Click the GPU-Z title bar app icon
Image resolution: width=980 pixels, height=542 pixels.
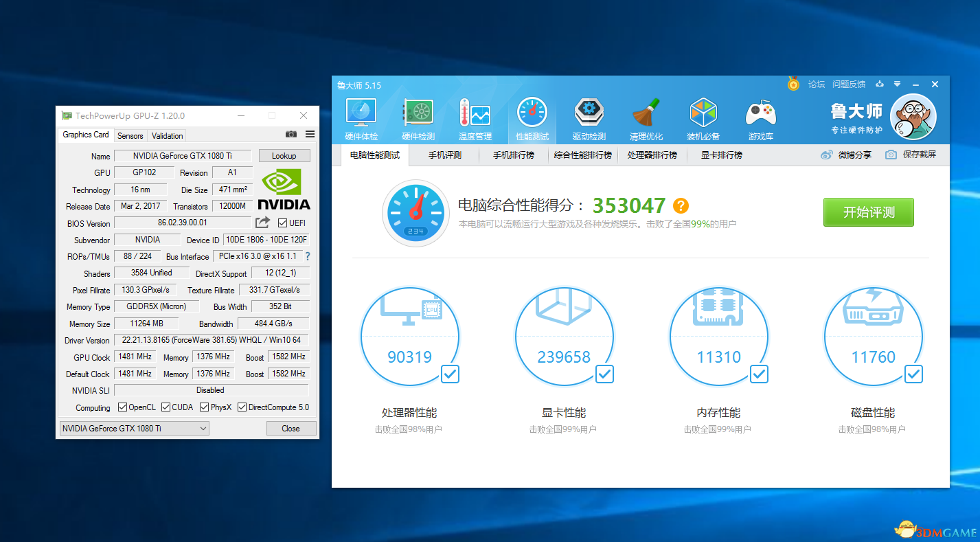click(67, 115)
